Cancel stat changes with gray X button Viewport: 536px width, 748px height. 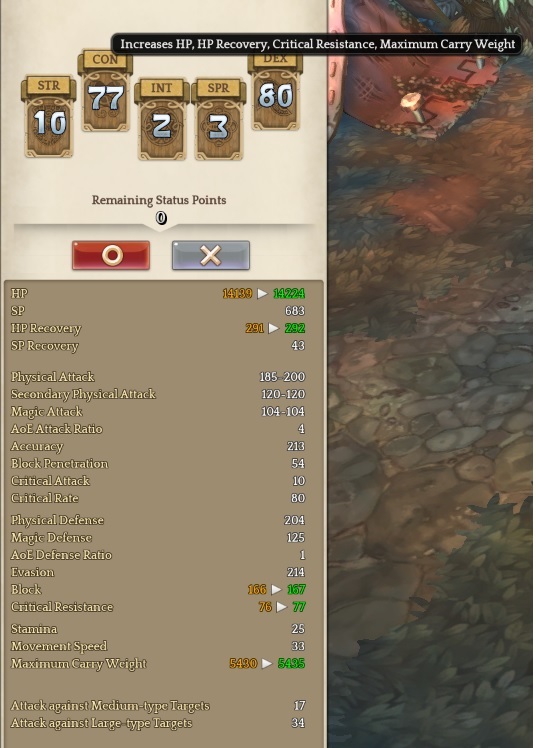click(x=210, y=255)
